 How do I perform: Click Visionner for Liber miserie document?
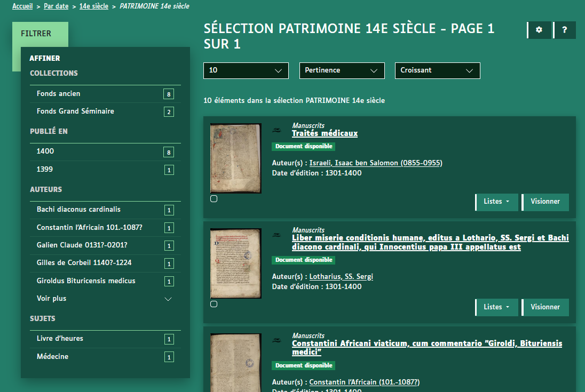545,307
